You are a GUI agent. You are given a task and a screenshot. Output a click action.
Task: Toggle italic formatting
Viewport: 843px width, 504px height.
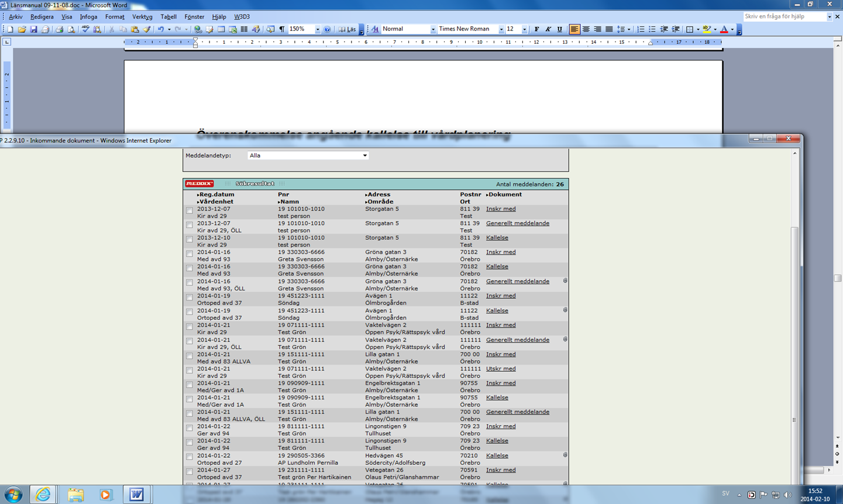click(x=548, y=29)
